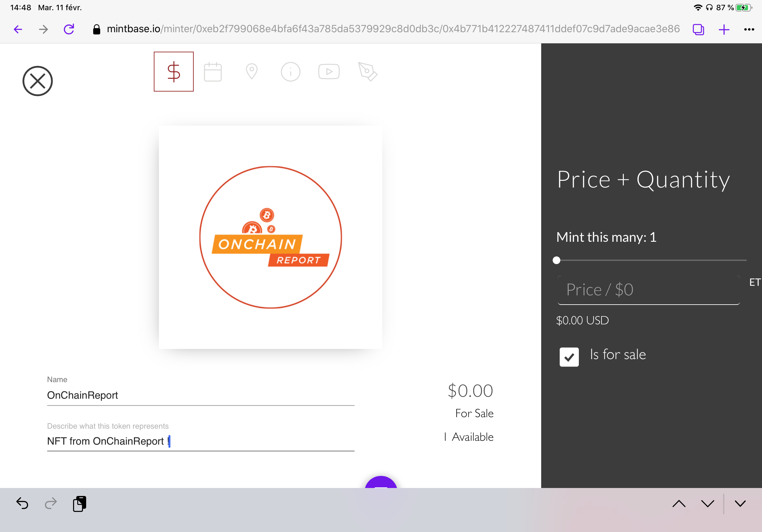
Task: Open the location pin tab
Action: (x=251, y=72)
